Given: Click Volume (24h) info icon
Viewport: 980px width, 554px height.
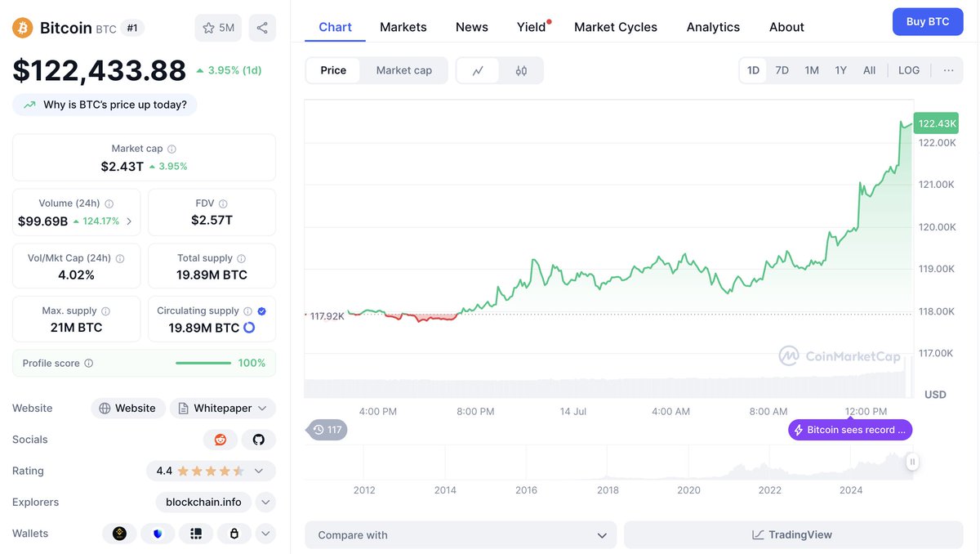Looking at the screenshot, I should [x=109, y=203].
